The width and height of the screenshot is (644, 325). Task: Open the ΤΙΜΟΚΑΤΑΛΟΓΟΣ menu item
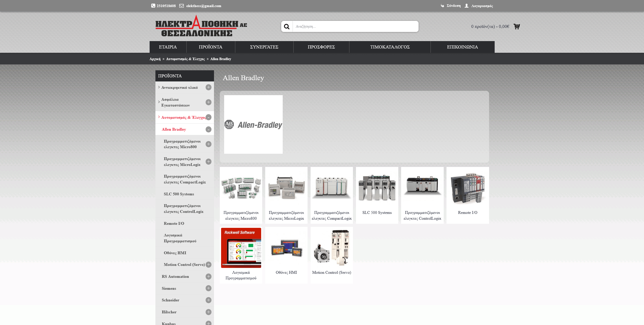(390, 47)
